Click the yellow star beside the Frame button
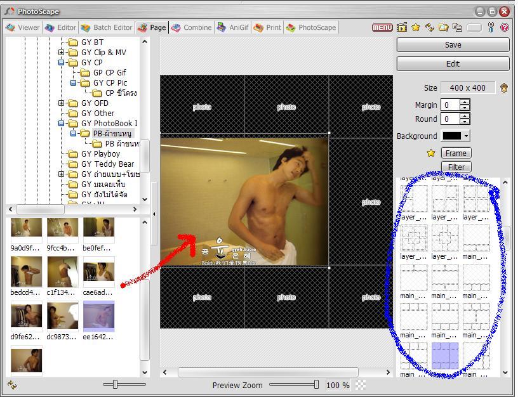 click(x=431, y=153)
